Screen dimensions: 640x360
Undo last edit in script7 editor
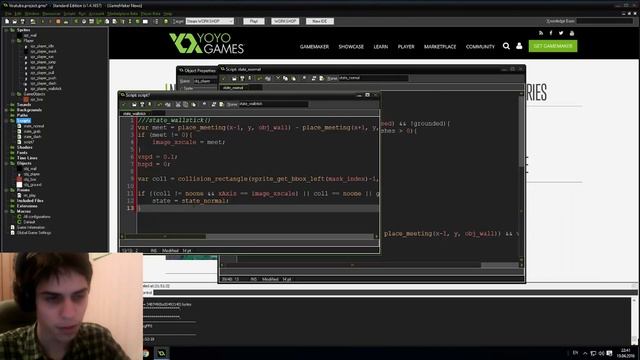(x=160, y=104)
